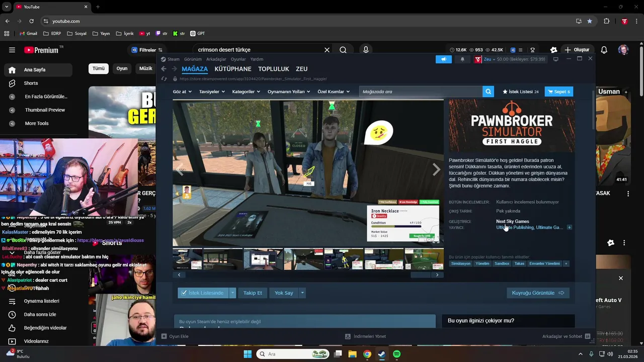The height and width of the screenshot is (362, 644).
Task: Open YouTube notifications bell
Action: [x=604, y=50]
